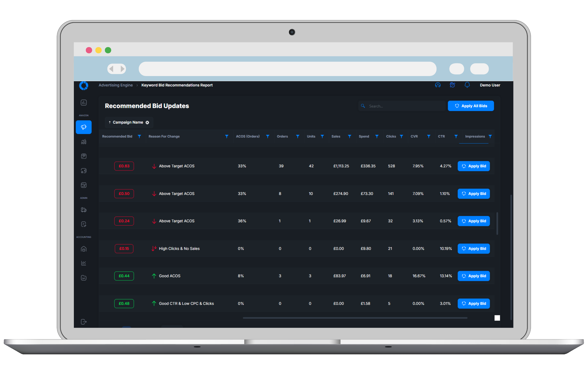Click the waving hand icon in header
The image size is (588, 368).
pyautogui.click(x=452, y=85)
